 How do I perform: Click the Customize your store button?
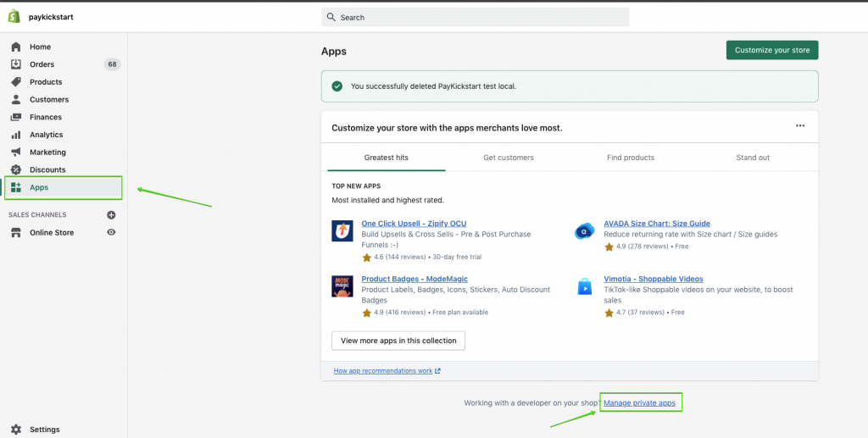(771, 50)
